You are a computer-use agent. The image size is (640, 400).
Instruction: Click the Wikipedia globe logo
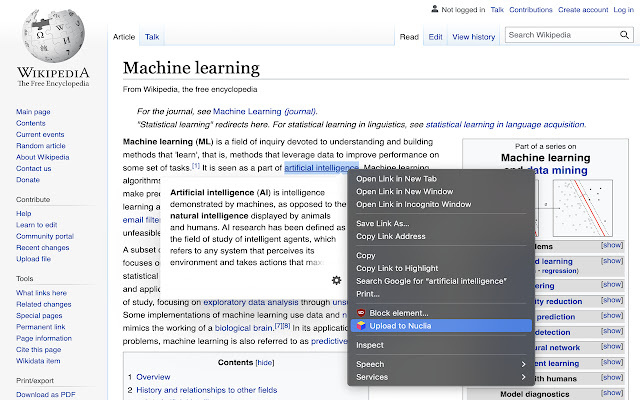[x=53, y=36]
